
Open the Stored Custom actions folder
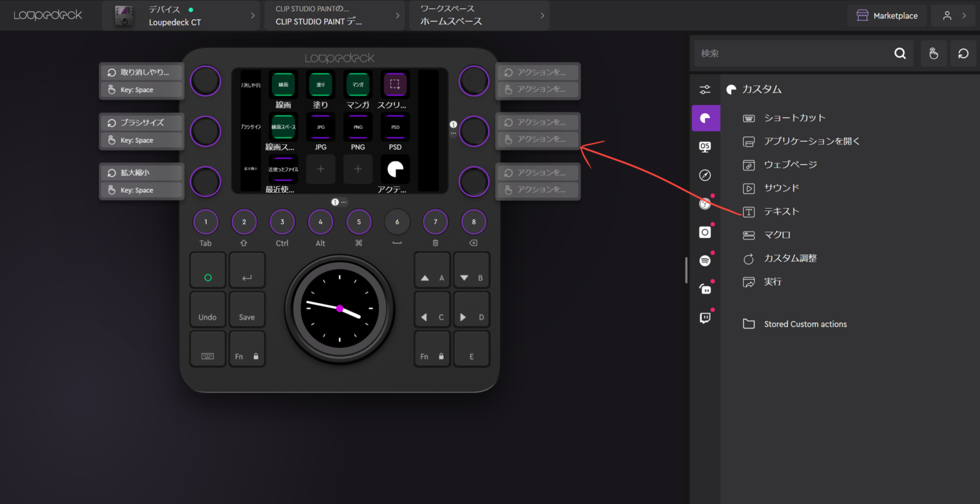pos(805,323)
